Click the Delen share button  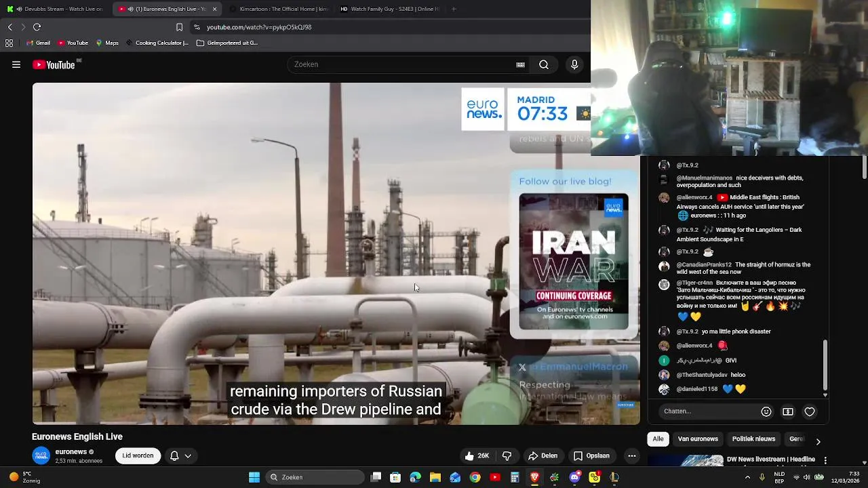(x=543, y=455)
